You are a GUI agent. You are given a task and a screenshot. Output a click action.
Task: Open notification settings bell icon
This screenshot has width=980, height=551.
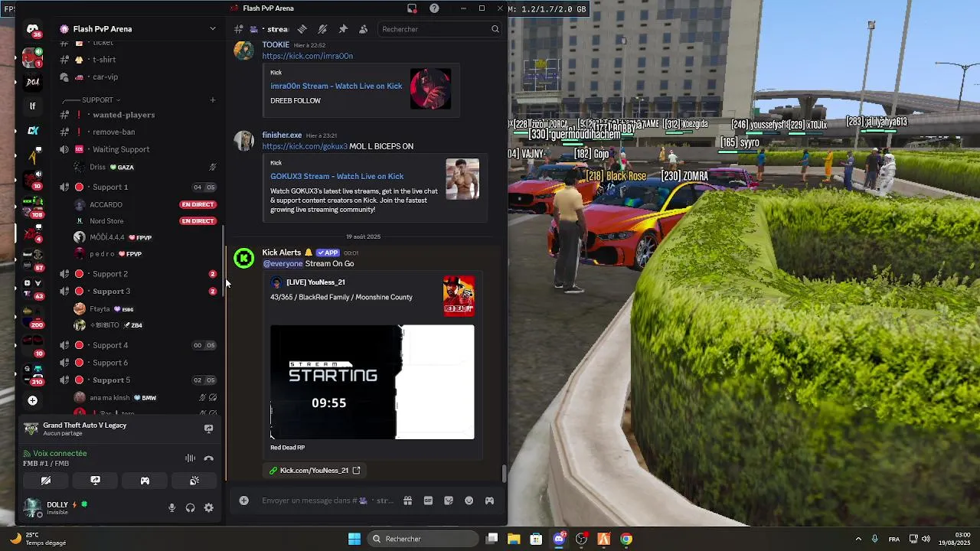(x=322, y=29)
